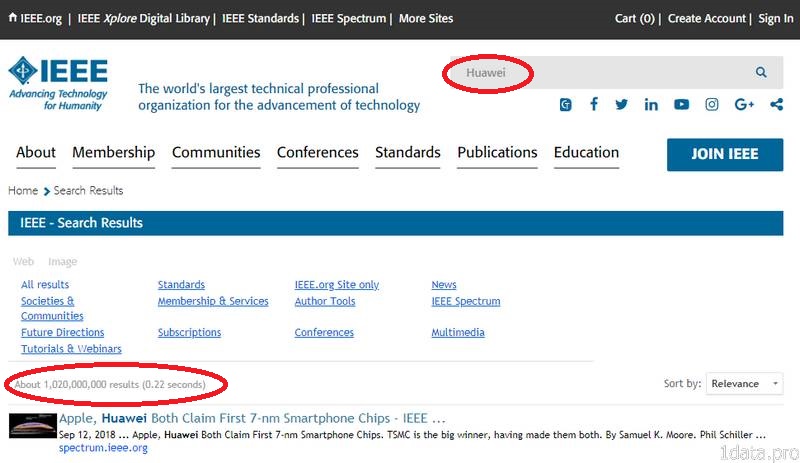
Task: Click the share icon
Action: click(x=777, y=105)
